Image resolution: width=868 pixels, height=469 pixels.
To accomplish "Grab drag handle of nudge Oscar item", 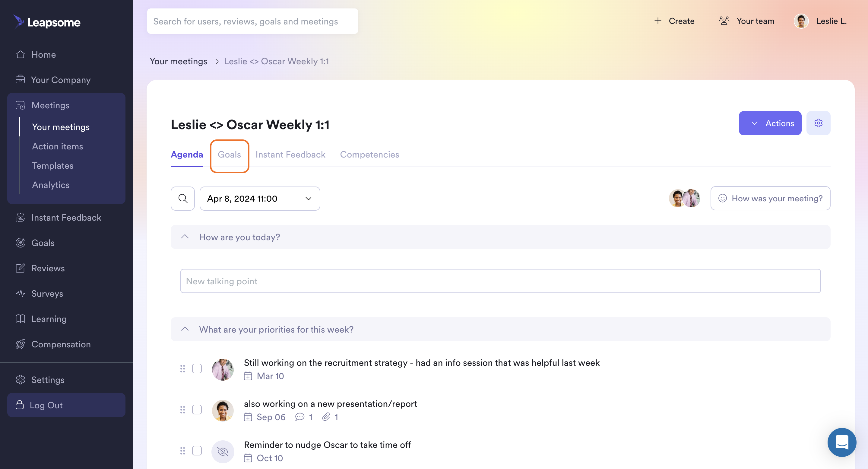I will pyautogui.click(x=182, y=451).
